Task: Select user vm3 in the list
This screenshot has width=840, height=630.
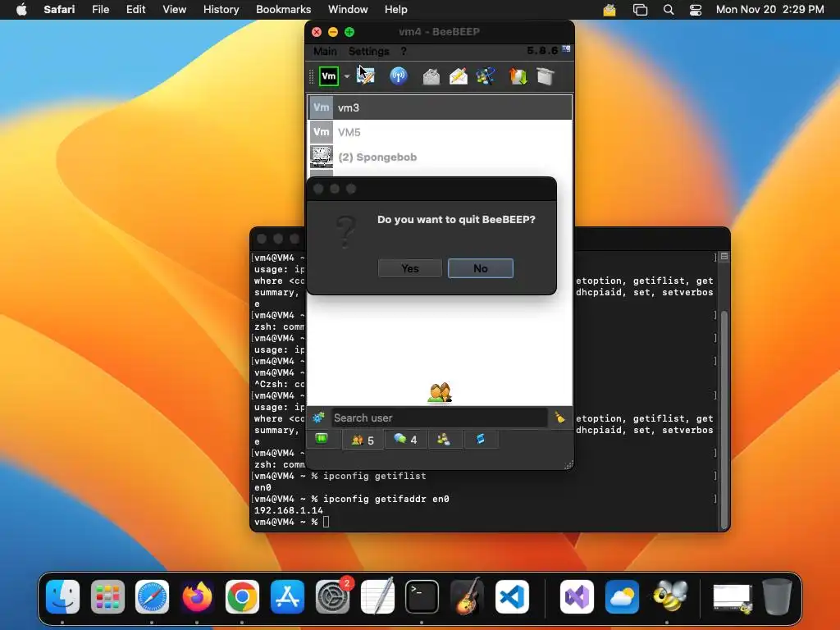Action: [440, 107]
